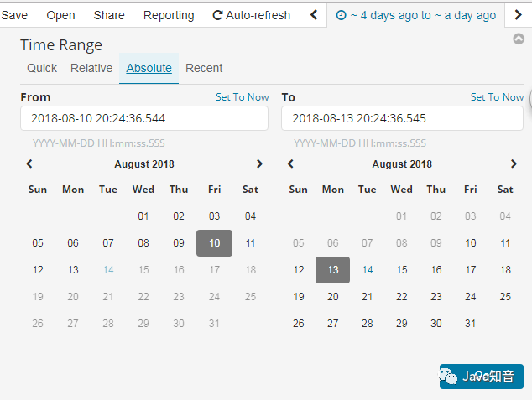Go to next month in From calendar

coord(259,164)
